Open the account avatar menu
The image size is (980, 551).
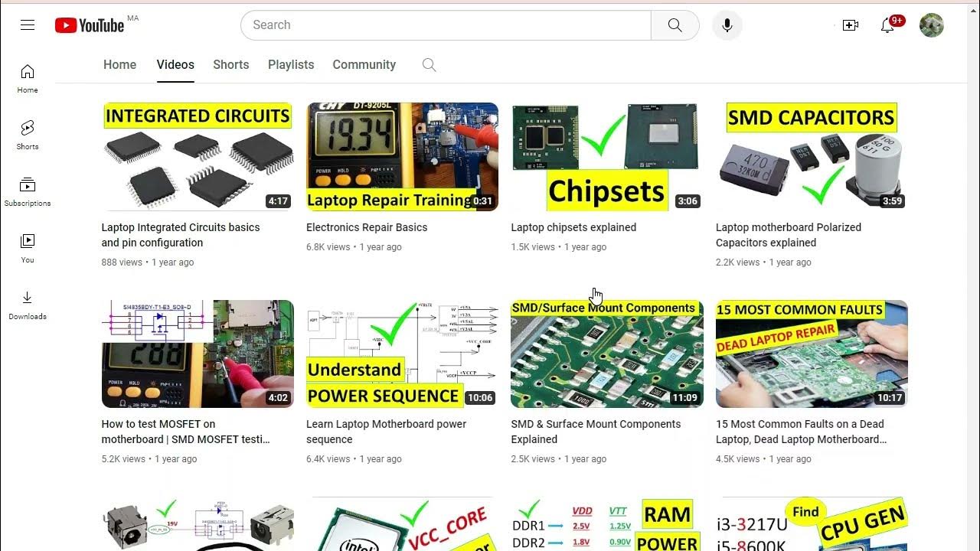click(931, 25)
